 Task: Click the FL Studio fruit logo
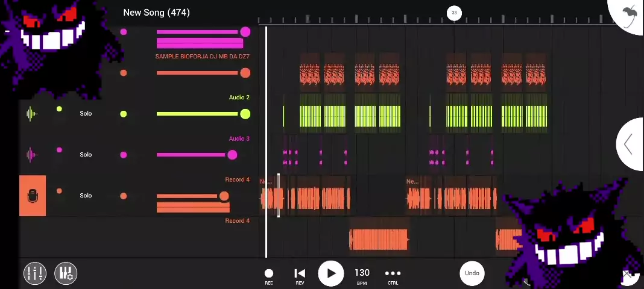629,14
